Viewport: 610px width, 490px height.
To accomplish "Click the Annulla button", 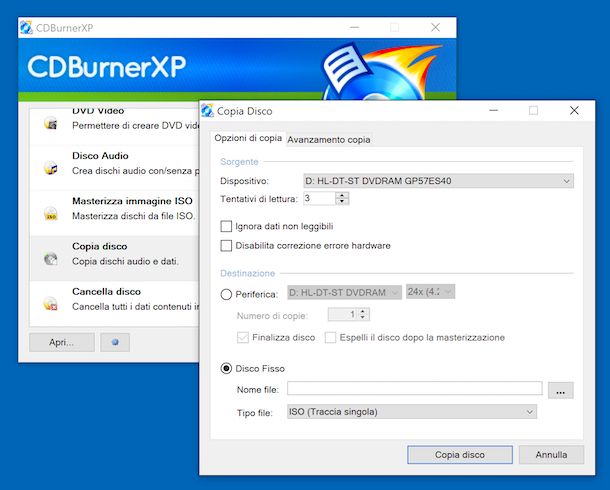I will click(x=551, y=455).
